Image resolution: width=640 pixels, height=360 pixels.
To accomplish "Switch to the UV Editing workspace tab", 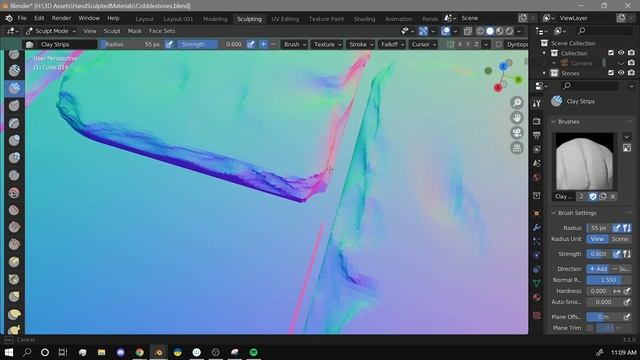I will (x=285, y=19).
